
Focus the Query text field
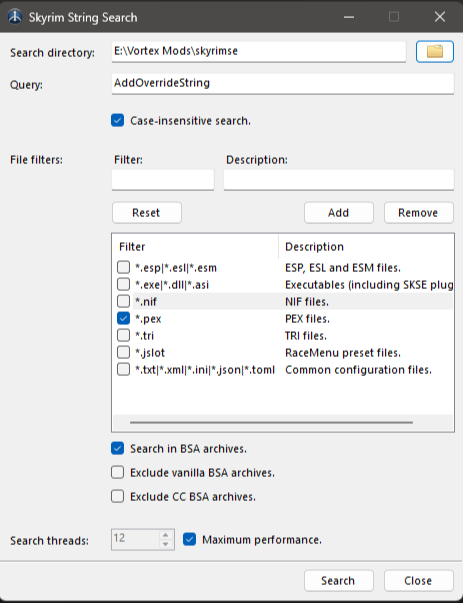(283, 83)
